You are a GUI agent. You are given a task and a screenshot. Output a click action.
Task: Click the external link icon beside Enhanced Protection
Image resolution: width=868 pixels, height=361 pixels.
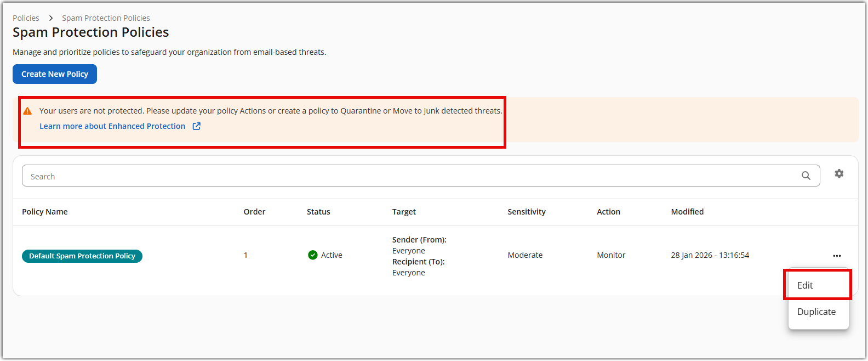pos(197,126)
